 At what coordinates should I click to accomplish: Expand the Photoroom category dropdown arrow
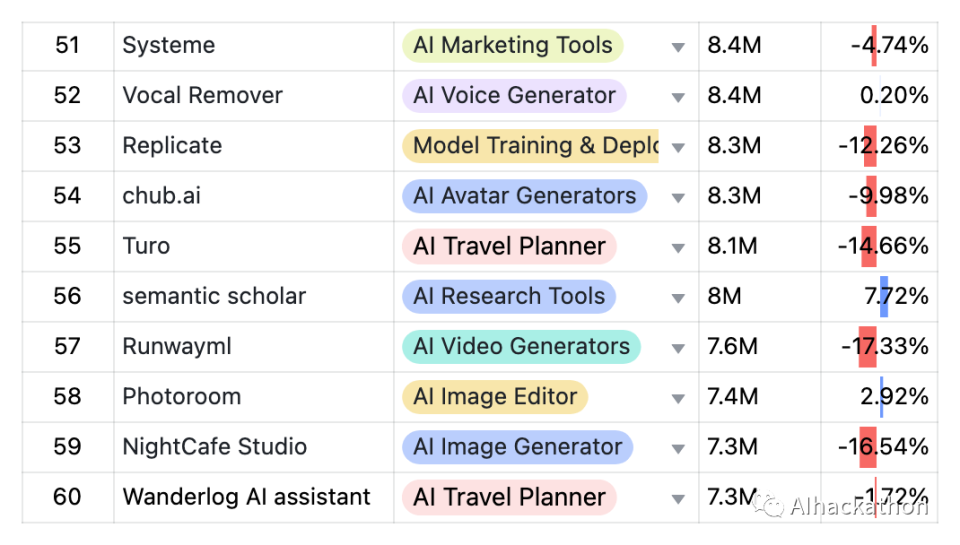pos(678,398)
